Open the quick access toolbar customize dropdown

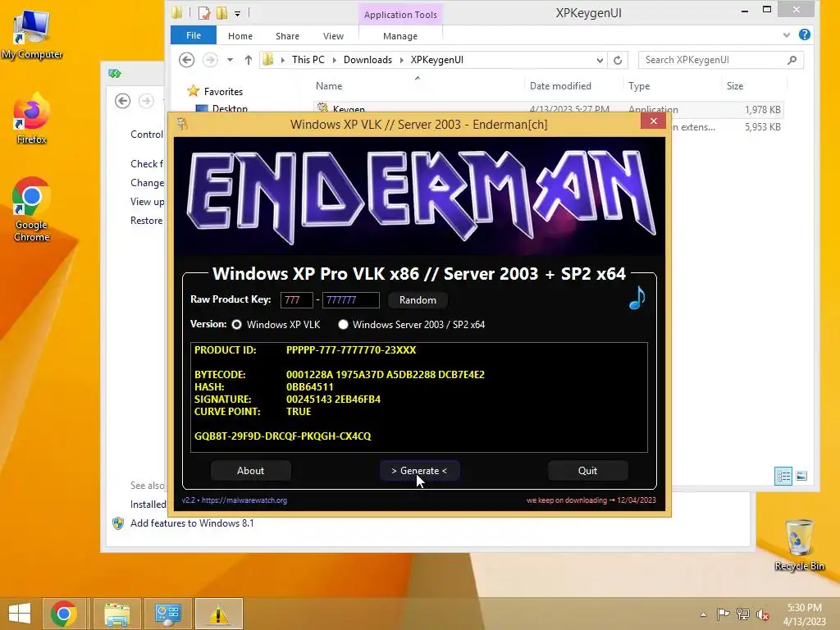[x=237, y=13]
